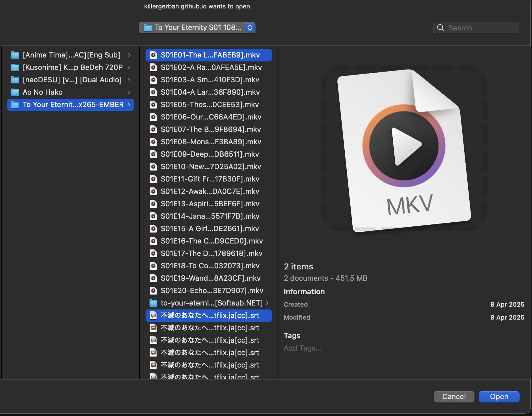Click the Open button
Image resolution: width=532 pixels, height=416 pixels.
point(499,397)
